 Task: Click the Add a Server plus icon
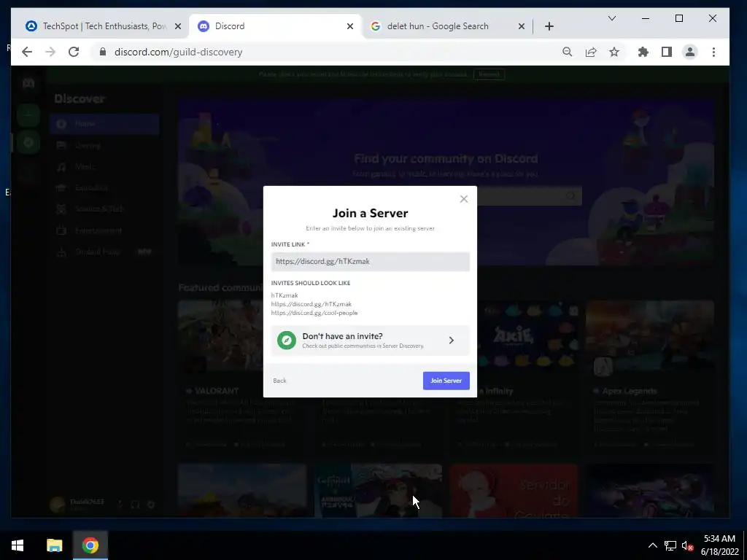(28, 114)
